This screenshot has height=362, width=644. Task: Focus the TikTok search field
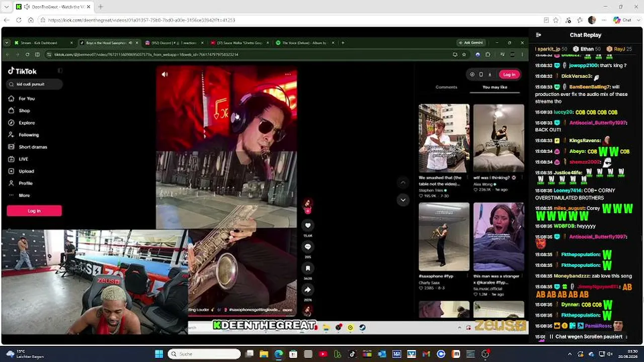click(35, 84)
